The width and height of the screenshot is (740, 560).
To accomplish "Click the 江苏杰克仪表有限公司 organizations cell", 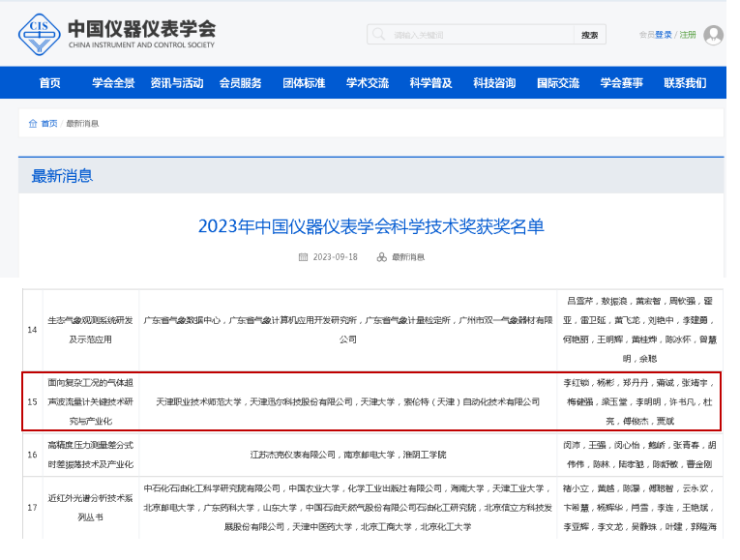I will (348, 455).
